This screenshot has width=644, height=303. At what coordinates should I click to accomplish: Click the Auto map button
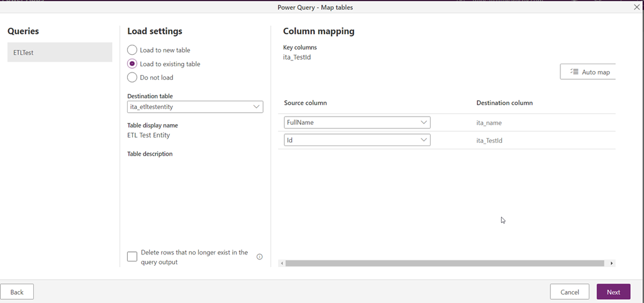[589, 72]
